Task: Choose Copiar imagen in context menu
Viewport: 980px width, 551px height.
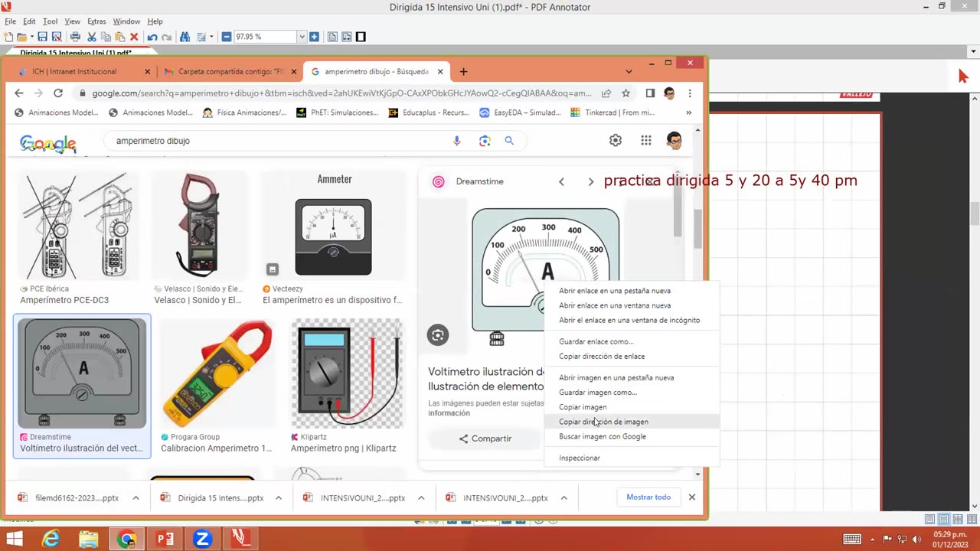Action: [632, 407]
